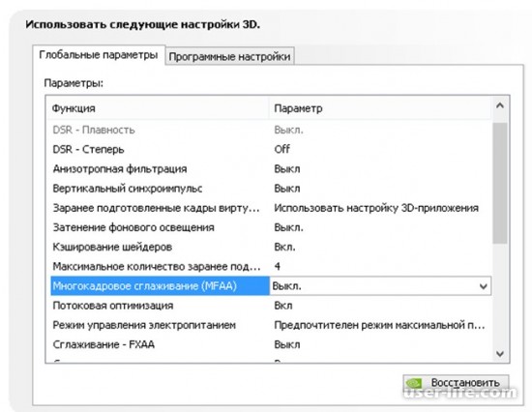The width and height of the screenshot is (532, 412).
Task: Click Предпочтителен режим максимальной п… value
Action: (379, 325)
